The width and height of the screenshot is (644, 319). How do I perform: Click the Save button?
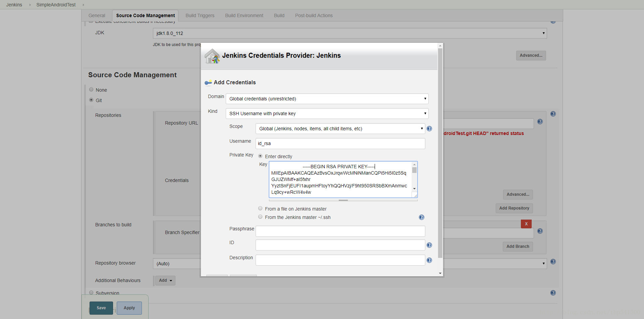[x=101, y=308]
